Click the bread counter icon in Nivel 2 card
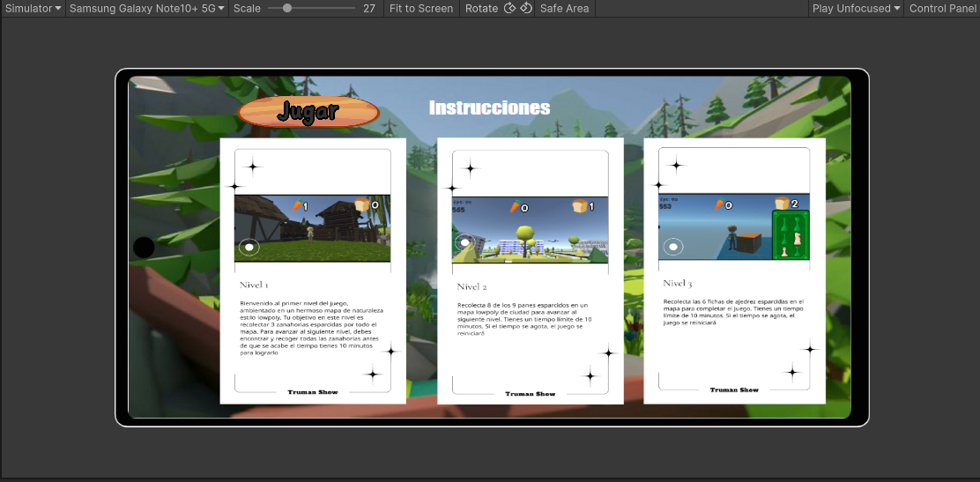The width and height of the screenshot is (980, 482). (579, 206)
